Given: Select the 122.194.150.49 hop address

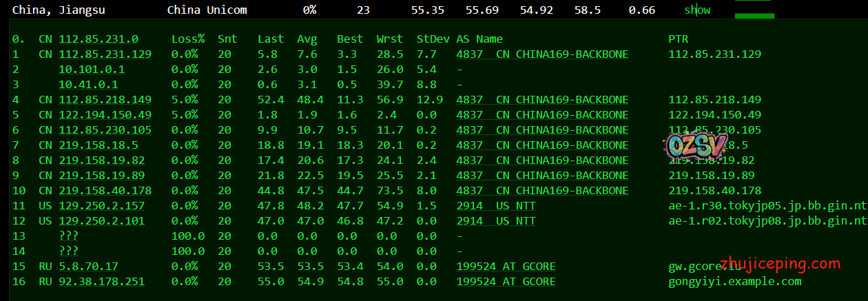Looking at the screenshot, I should (105, 115).
